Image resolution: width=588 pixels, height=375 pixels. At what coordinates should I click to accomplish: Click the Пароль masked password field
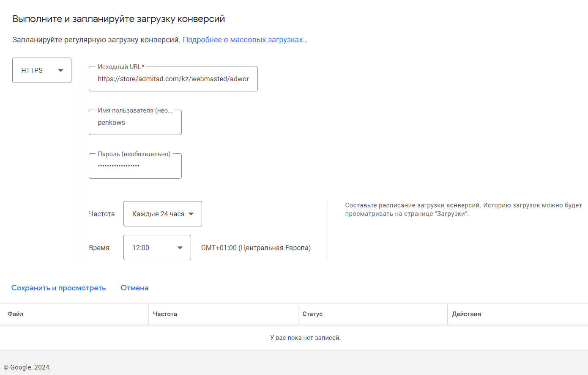pyautogui.click(x=135, y=166)
